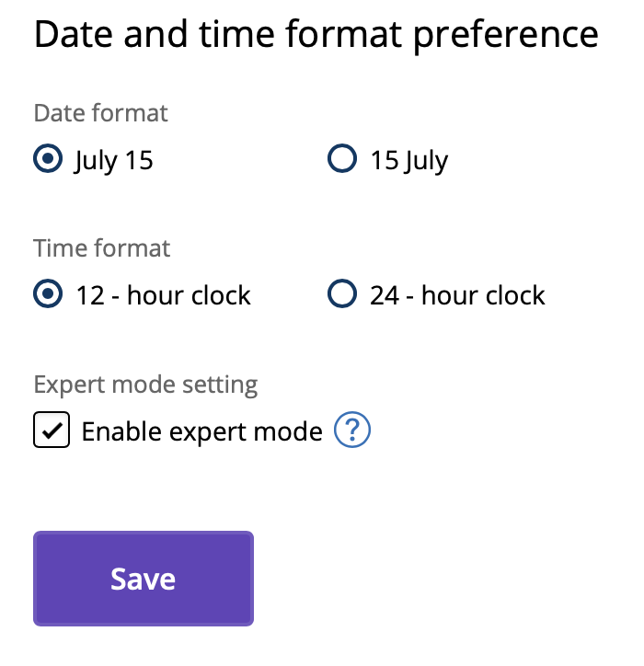
Task: Click the 'Date format' section label
Action: (x=100, y=113)
